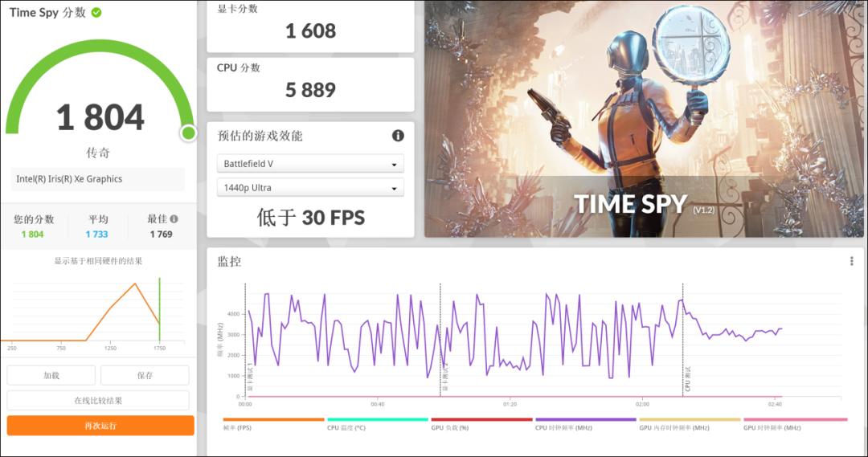Click the green validated checkmark icon

96,12
